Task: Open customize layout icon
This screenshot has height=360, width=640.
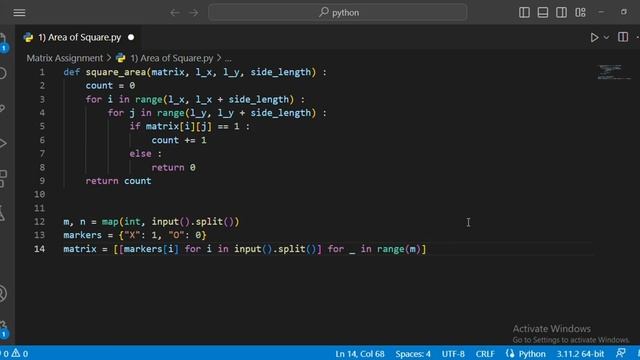Action: (x=580, y=13)
